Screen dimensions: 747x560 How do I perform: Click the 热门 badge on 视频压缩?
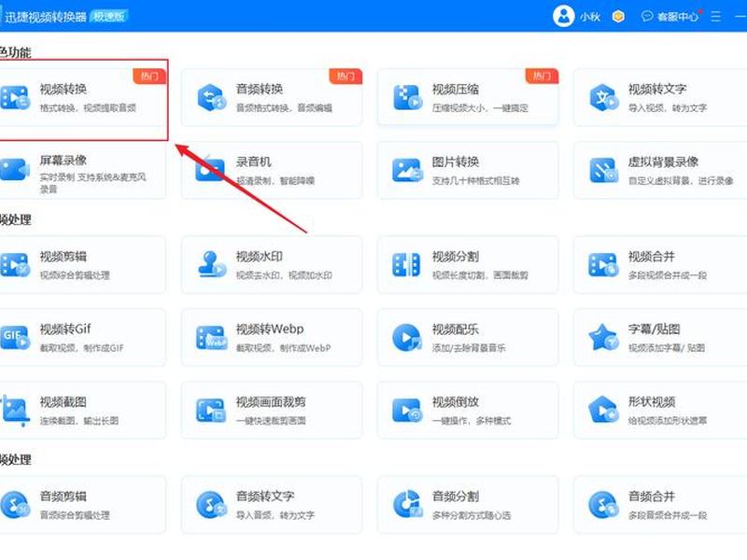(x=542, y=76)
